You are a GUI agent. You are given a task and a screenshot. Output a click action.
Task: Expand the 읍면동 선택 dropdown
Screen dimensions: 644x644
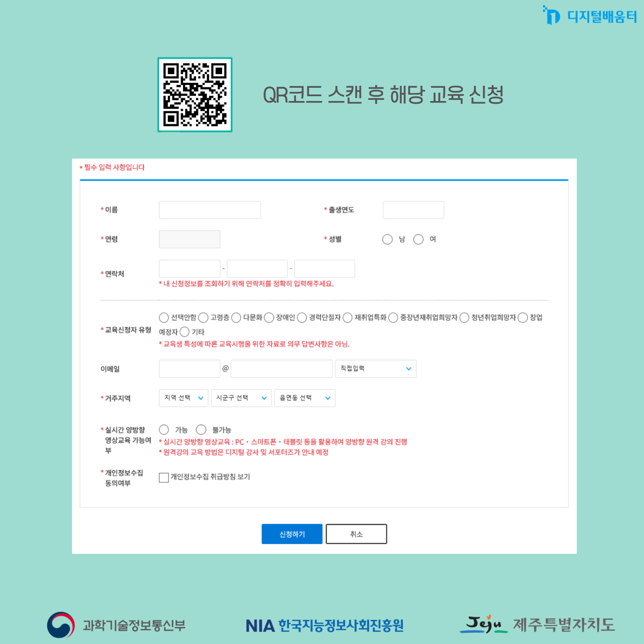pyautogui.click(x=305, y=398)
